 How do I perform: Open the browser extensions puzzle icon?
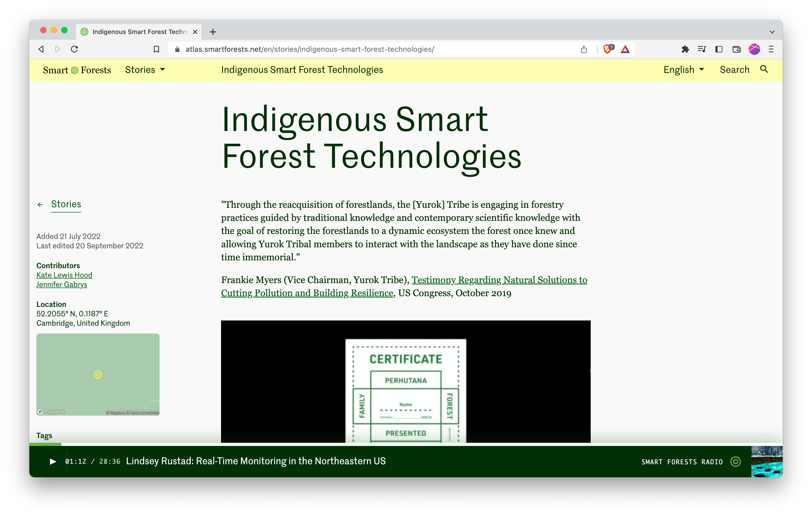(x=685, y=49)
